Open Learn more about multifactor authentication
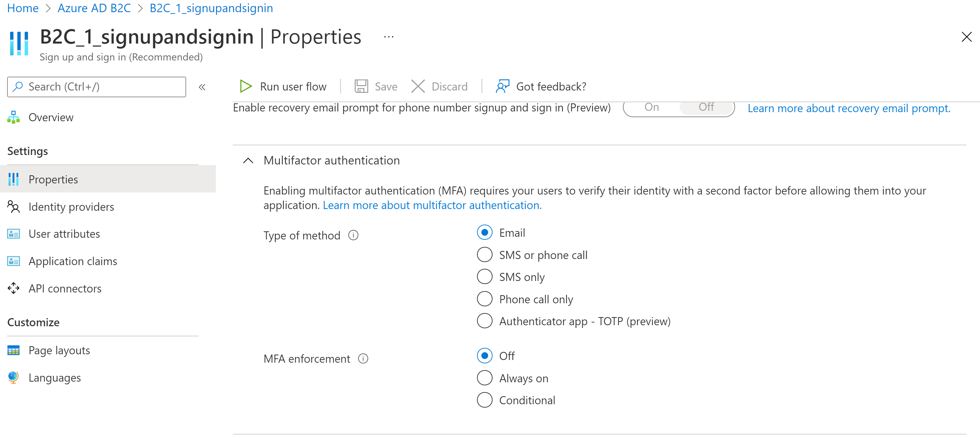Screen dimensions: 980x438 tap(432, 205)
